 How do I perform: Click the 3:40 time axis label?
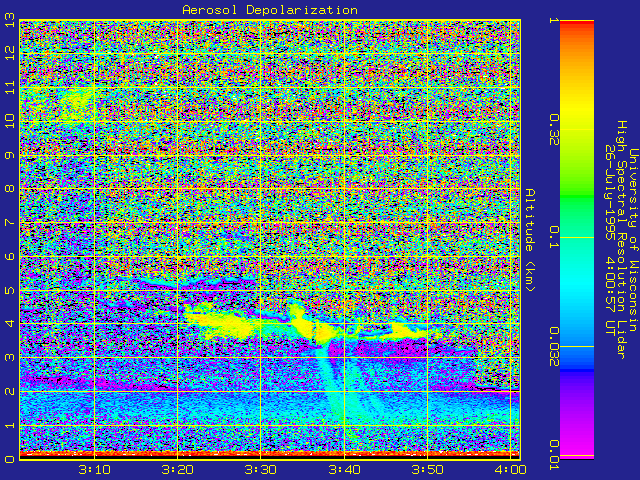pyautogui.click(x=344, y=470)
